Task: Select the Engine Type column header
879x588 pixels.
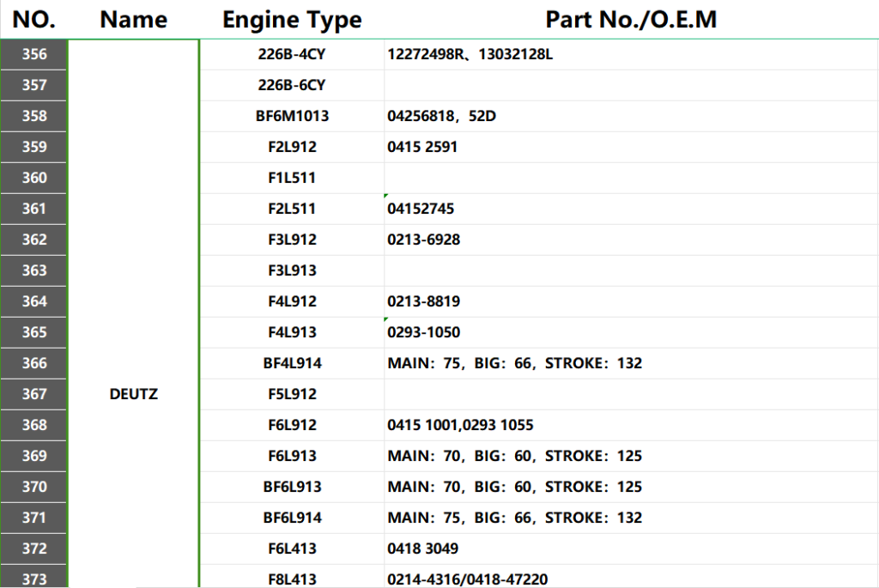Action: tap(292, 21)
